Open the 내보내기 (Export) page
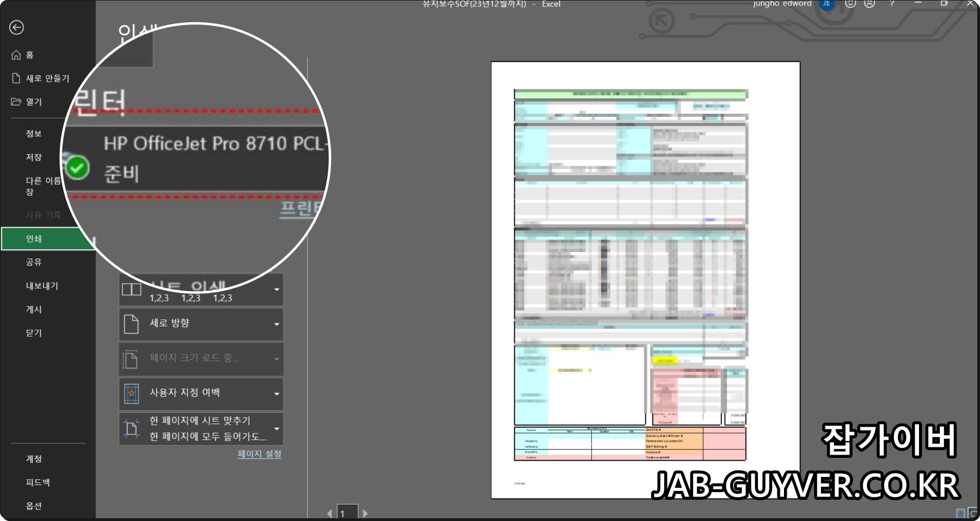 tap(42, 285)
